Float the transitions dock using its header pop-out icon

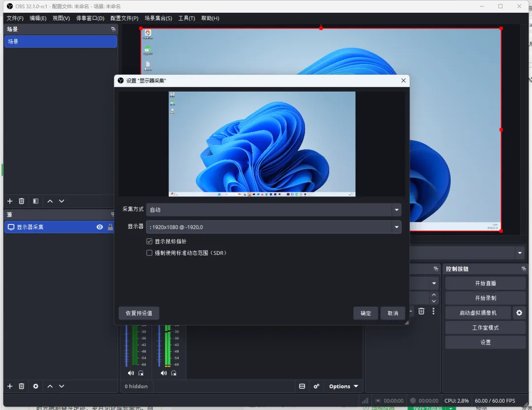pyautogui.click(x=436, y=269)
